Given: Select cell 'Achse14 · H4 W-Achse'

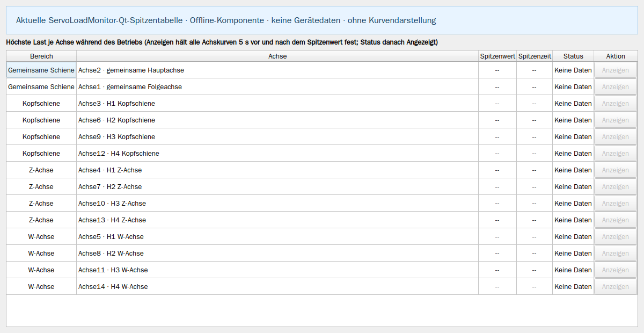Looking at the screenshot, I should pyautogui.click(x=277, y=287).
